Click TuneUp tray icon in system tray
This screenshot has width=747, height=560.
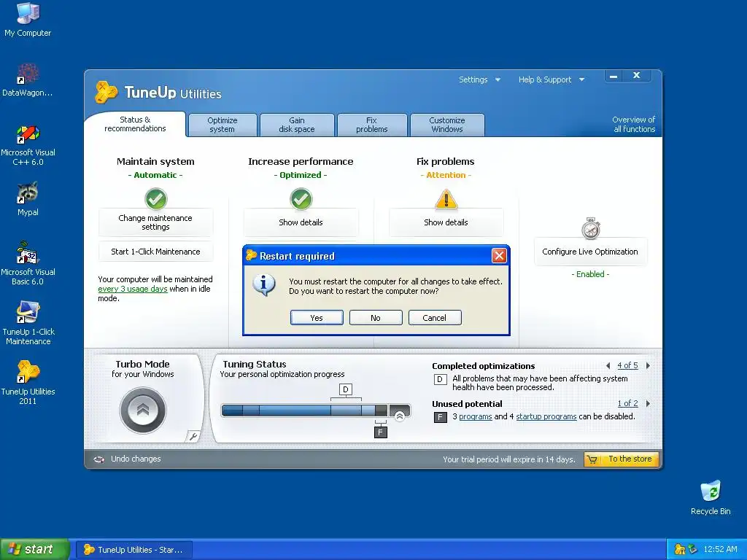pos(680,549)
